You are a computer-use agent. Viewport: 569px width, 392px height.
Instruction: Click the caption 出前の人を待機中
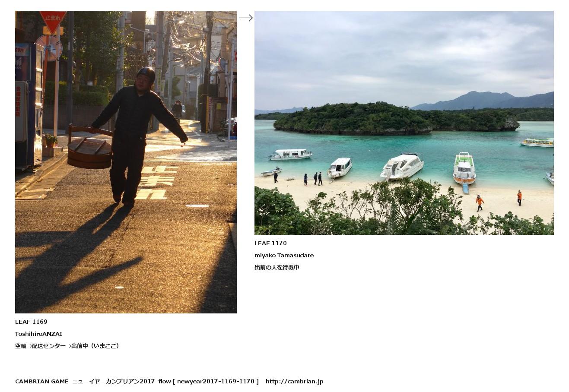point(277,267)
